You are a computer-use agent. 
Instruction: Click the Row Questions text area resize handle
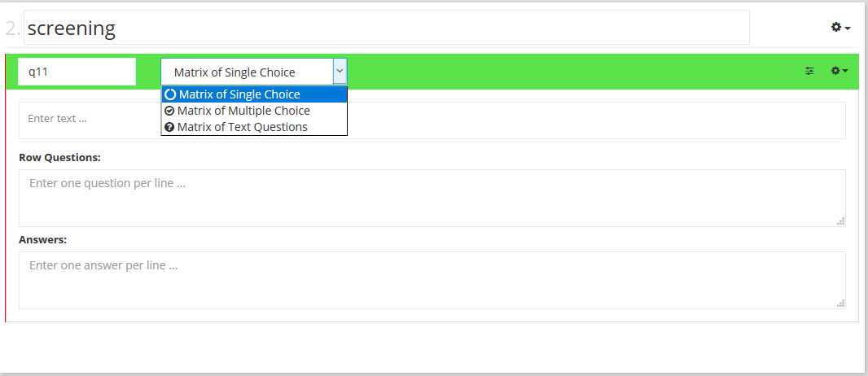tap(840, 221)
